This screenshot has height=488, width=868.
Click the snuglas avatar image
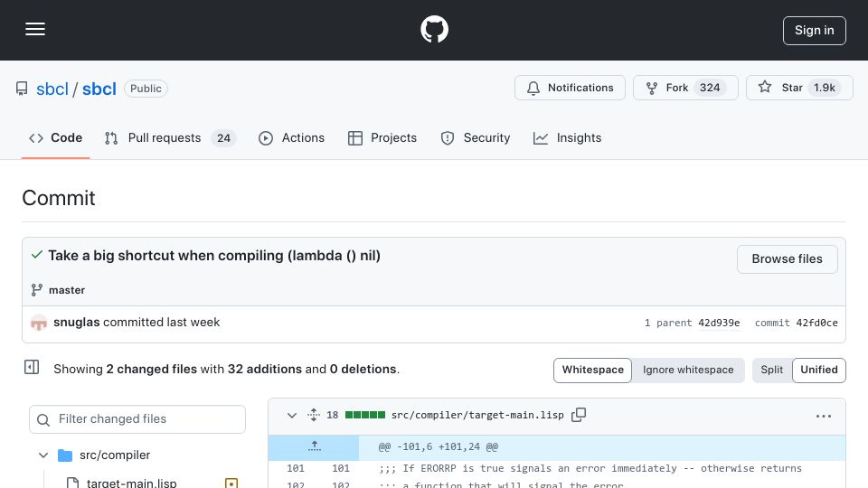click(x=39, y=323)
